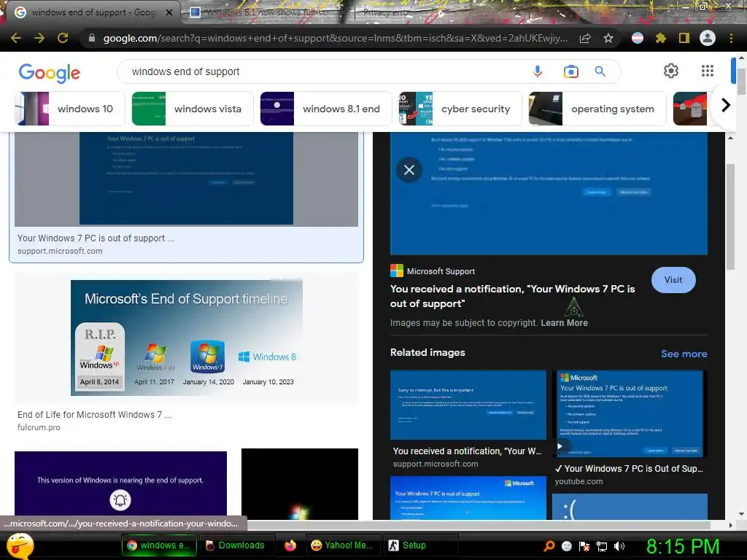This screenshot has width=747, height=560.
Task: Open 'Microsoft's End of Support timeline' image result
Action: (x=186, y=338)
